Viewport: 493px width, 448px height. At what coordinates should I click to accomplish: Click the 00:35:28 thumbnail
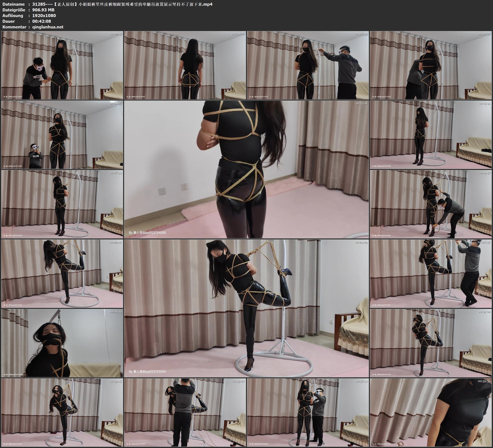(185, 412)
